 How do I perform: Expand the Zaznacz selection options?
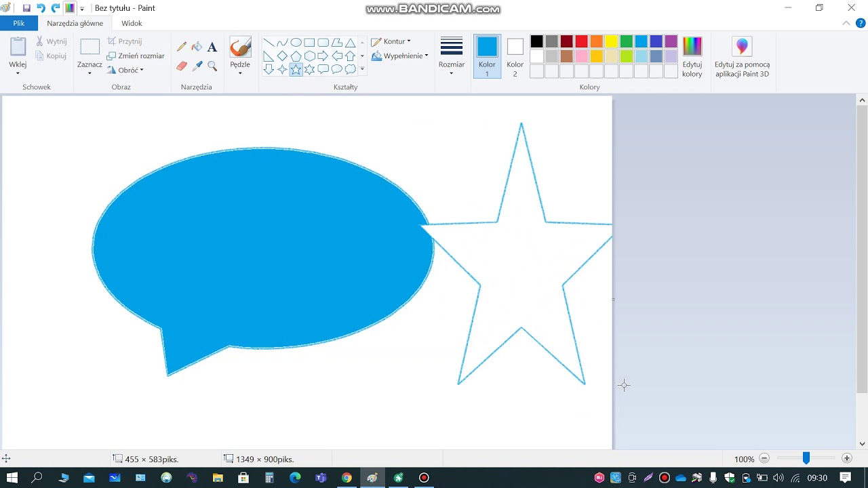click(x=90, y=73)
